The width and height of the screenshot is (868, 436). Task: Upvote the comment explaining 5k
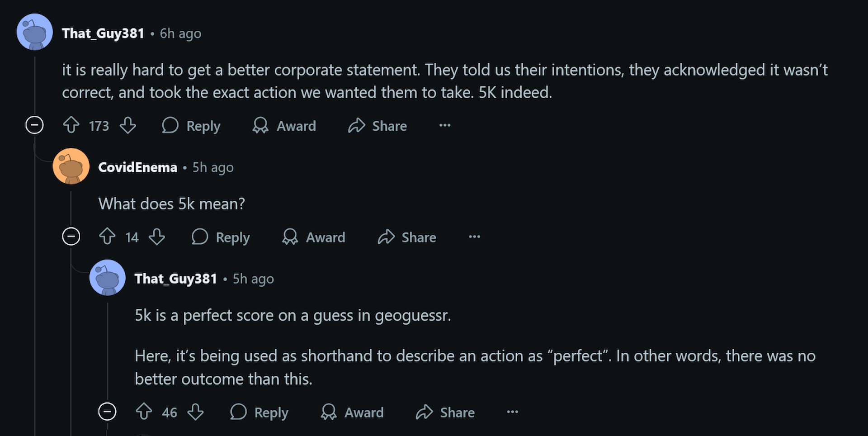[144, 412]
